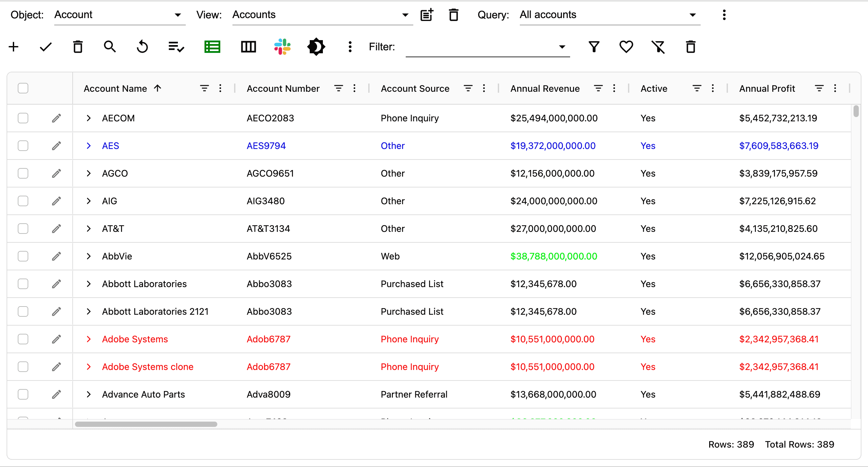This screenshot has width=868, height=467.
Task: Expand the AbbVie row chevron
Action: 89,257
